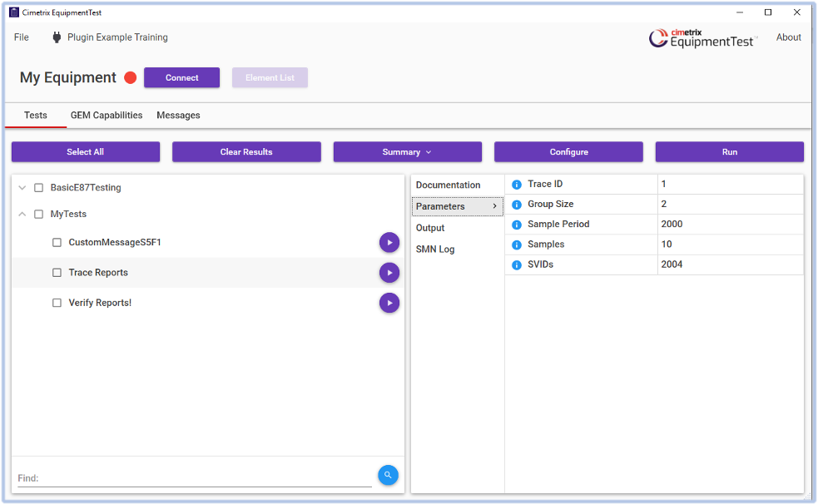Check the BasicE87Testing checkbox
This screenshot has width=818, height=504.
click(x=38, y=188)
